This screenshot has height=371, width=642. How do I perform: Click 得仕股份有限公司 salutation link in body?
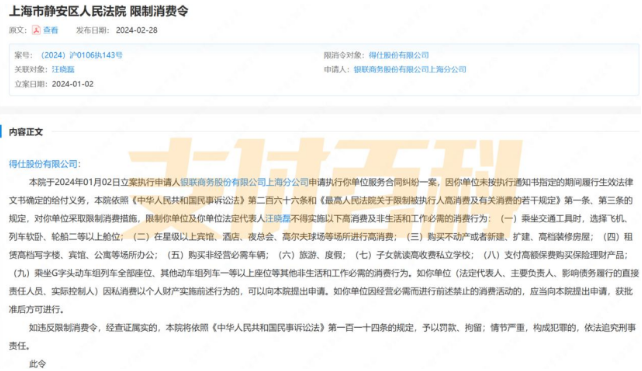coord(43,164)
